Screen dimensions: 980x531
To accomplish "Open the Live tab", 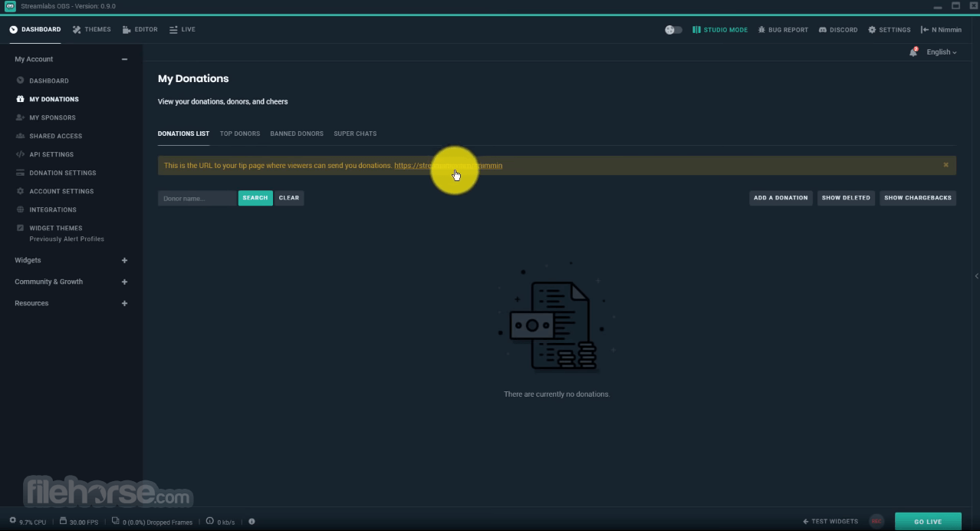I will 183,29.
